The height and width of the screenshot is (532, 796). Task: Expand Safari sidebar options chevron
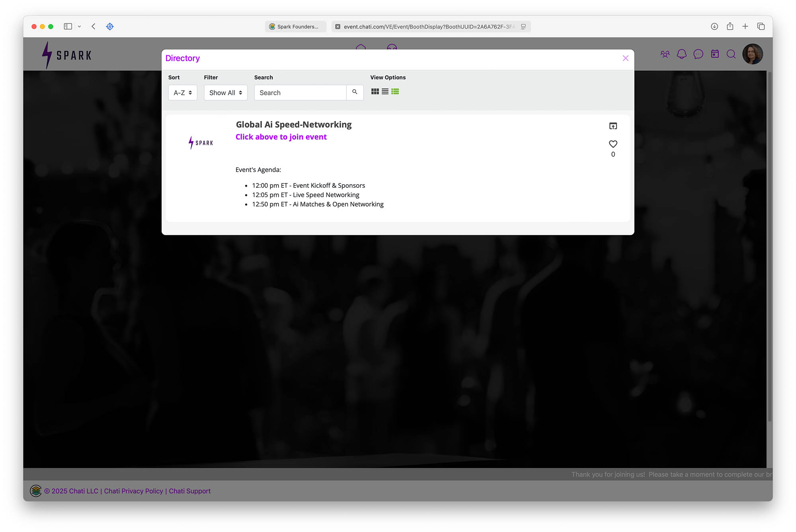(79, 27)
